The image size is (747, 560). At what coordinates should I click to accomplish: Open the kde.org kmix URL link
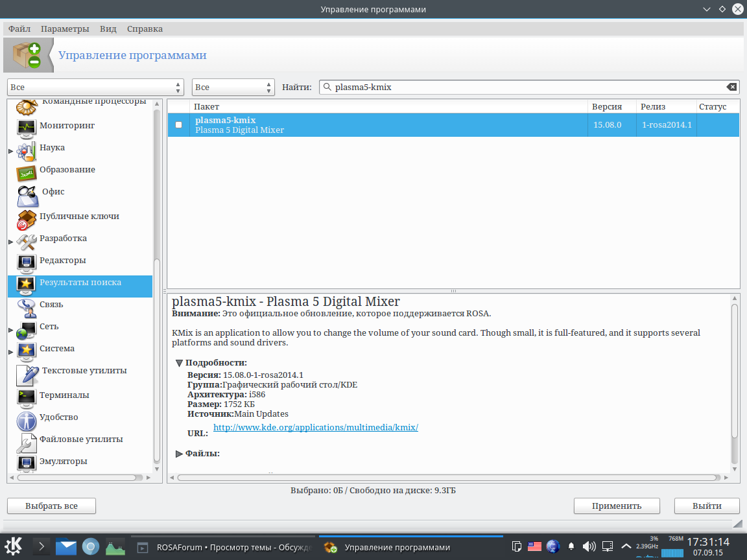pyautogui.click(x=315, y=427)
